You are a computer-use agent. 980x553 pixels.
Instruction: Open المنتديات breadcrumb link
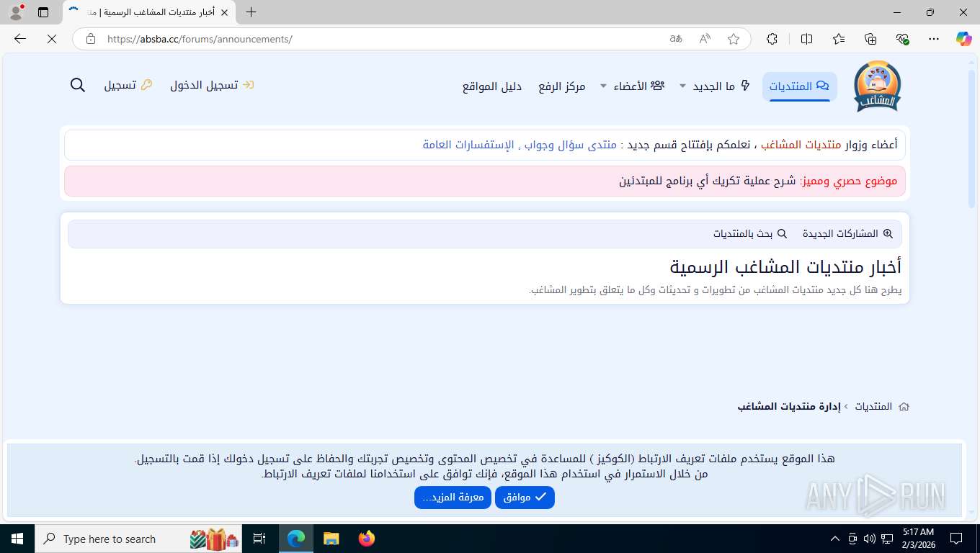point(873,407)
